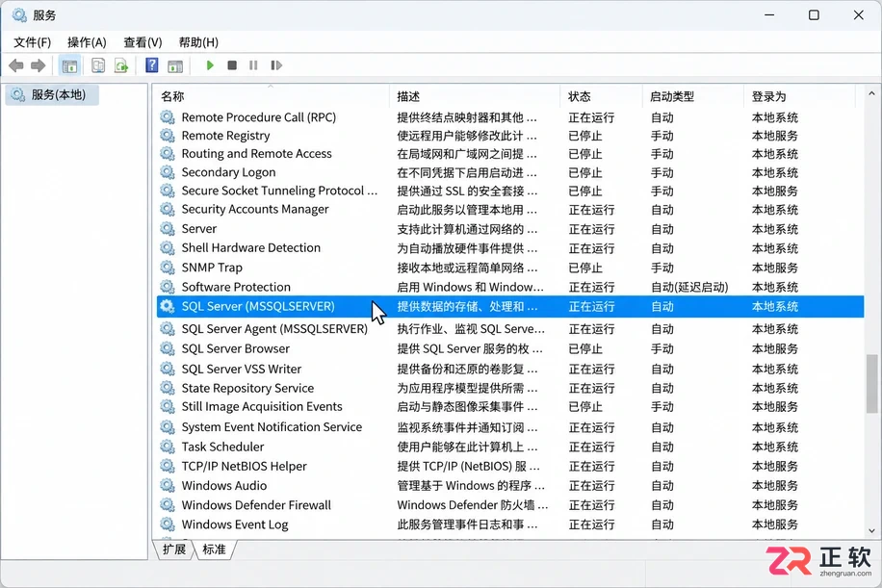Select Security Accounts Manager service
The image size is (882, 588).
coord(509,209)
